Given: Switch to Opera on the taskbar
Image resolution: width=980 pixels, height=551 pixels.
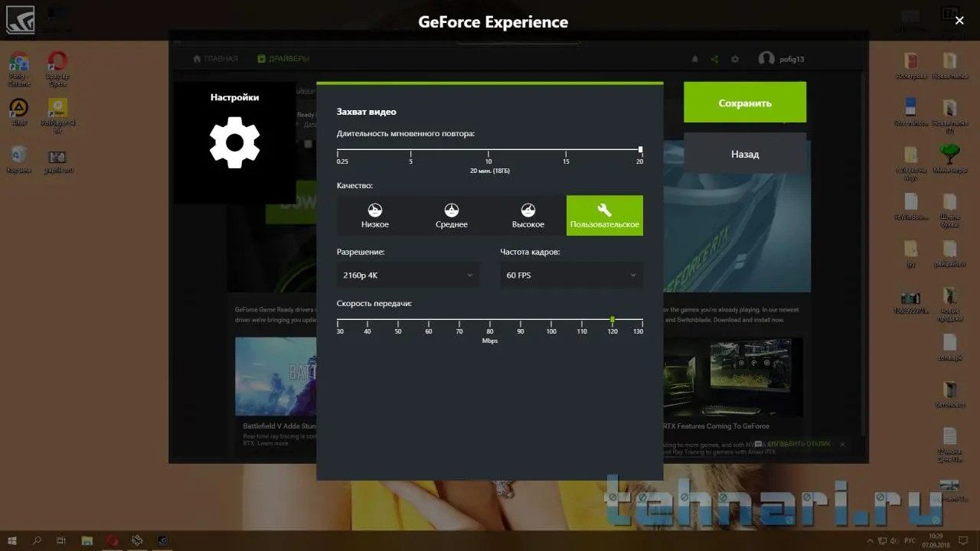Looking at the screenshot, I should tap(113, 540).
